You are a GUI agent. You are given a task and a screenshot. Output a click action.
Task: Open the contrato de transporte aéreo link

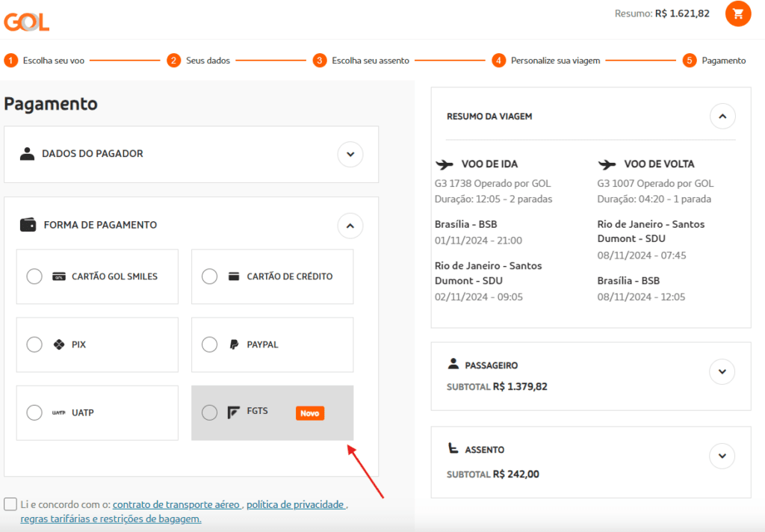point(176,504)
